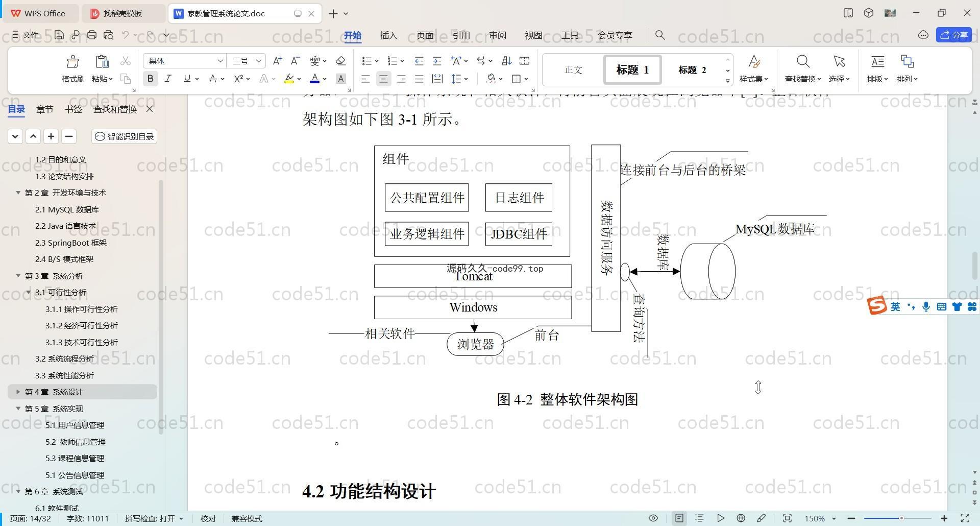Click the Distributed alignment icon
Screen dimensions: 980x526
[437, 79]
